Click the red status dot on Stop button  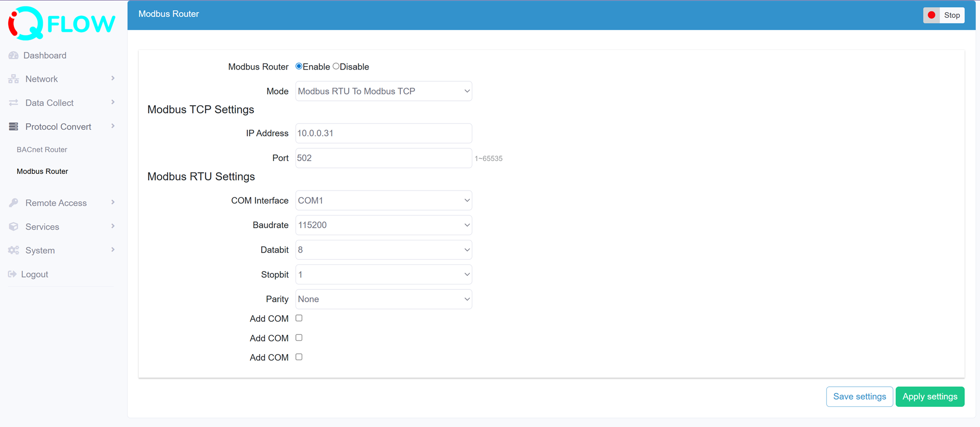(931, 15)
